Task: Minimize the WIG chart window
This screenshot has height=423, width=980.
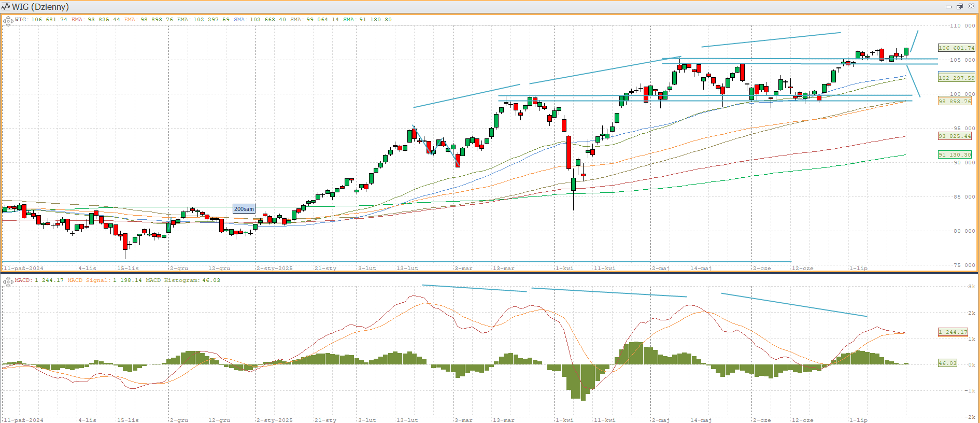Action: (948, 7)
